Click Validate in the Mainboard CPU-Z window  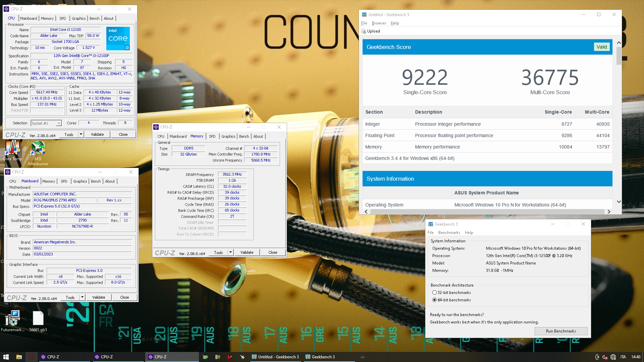point(99,297)
